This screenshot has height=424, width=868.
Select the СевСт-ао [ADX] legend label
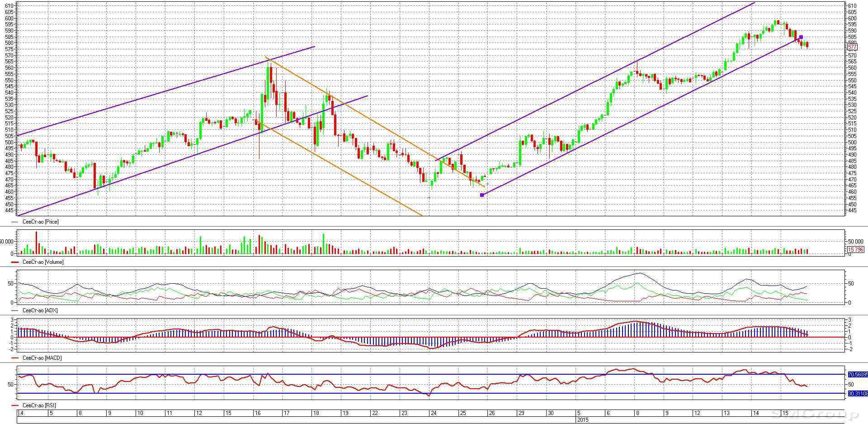click(40, 310)
